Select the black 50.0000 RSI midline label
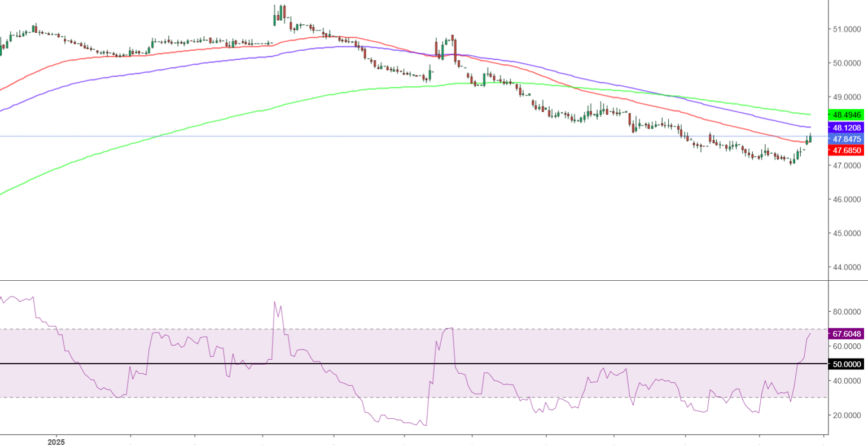Viewport: 868px width, 446px height. coord(847,364)
